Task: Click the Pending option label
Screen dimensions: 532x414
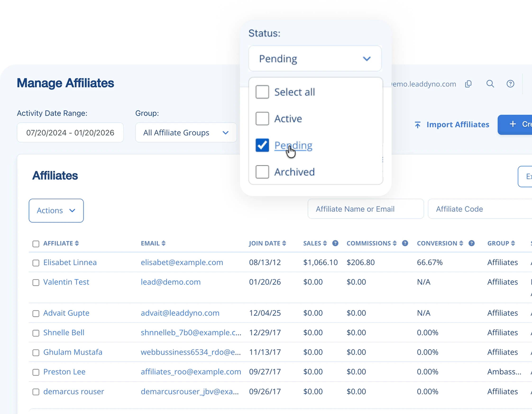Action: [293, 145]
